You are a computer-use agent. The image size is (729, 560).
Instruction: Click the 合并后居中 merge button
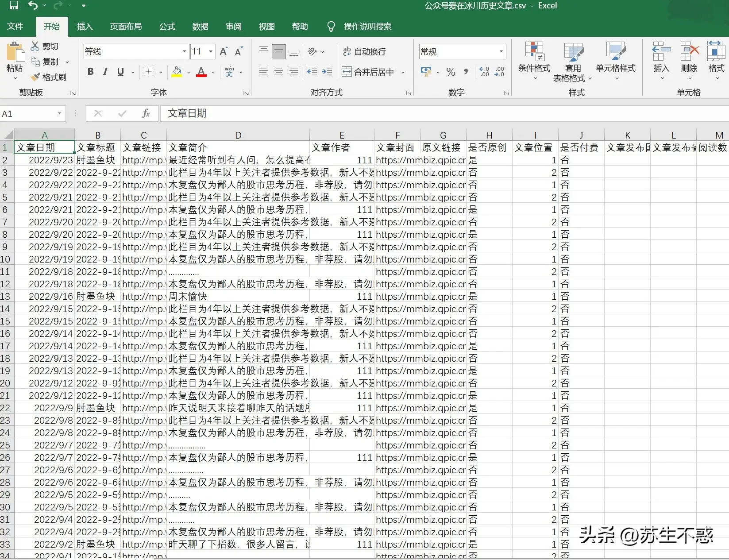click(368, 72)
